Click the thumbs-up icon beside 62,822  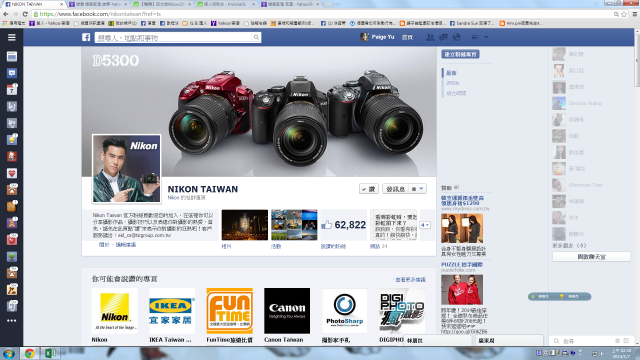tap(327, 224)
